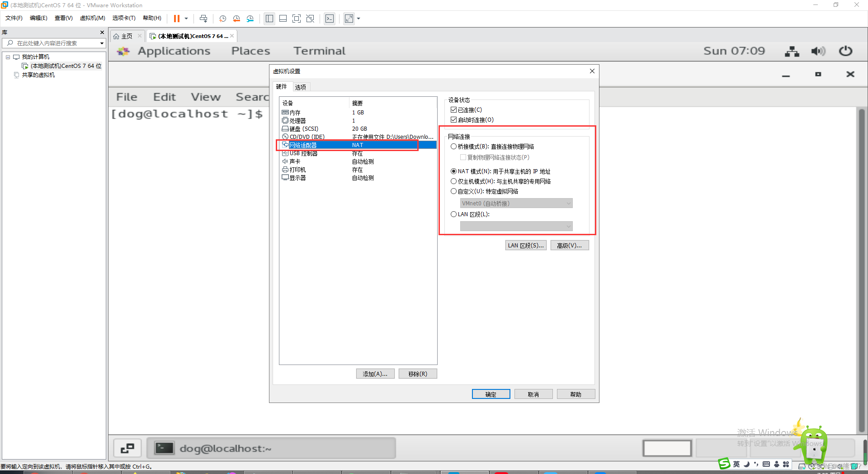This screenshot has height=474, width=868.
Task: Click the send Ctrl+Alt+Del toolbar icon
Action: point(203,19)
